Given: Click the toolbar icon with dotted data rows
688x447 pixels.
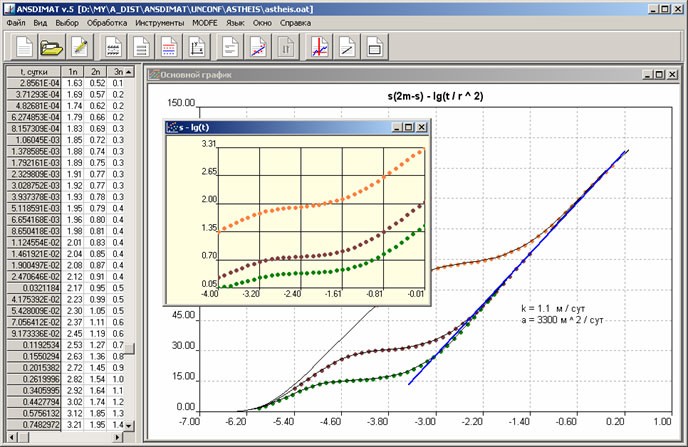Looking at the screenshot, I should click(x=114, y=46).
